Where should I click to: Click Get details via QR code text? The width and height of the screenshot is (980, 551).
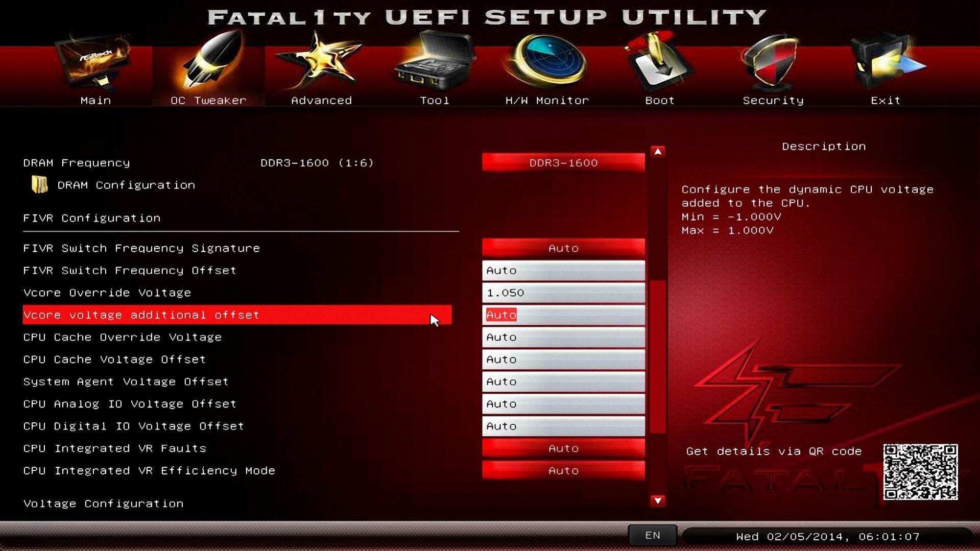(x=774, y=451)
